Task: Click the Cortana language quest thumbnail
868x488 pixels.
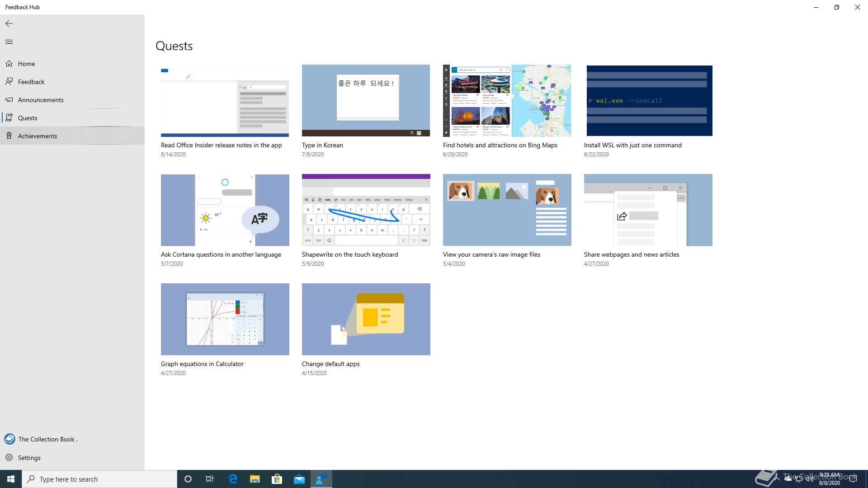Action: tap(225, 210)
